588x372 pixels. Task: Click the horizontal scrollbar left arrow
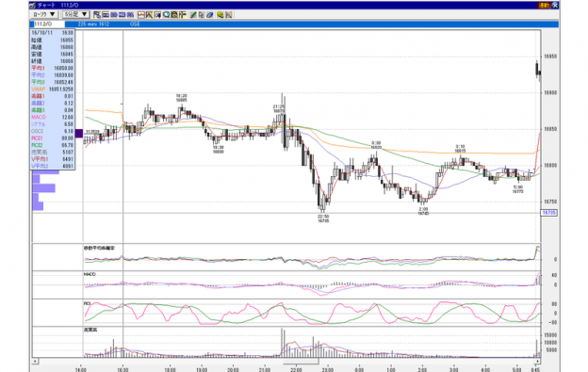tap(35, 361)
